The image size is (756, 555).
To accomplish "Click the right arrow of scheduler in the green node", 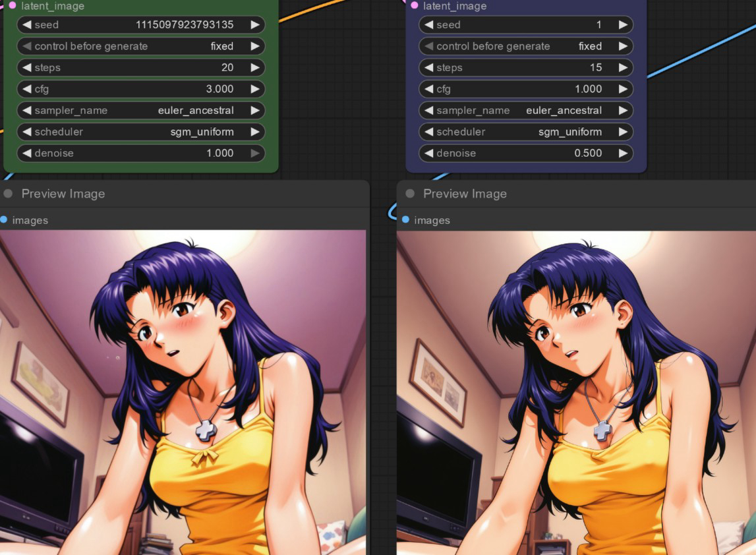I will point(255,132).
